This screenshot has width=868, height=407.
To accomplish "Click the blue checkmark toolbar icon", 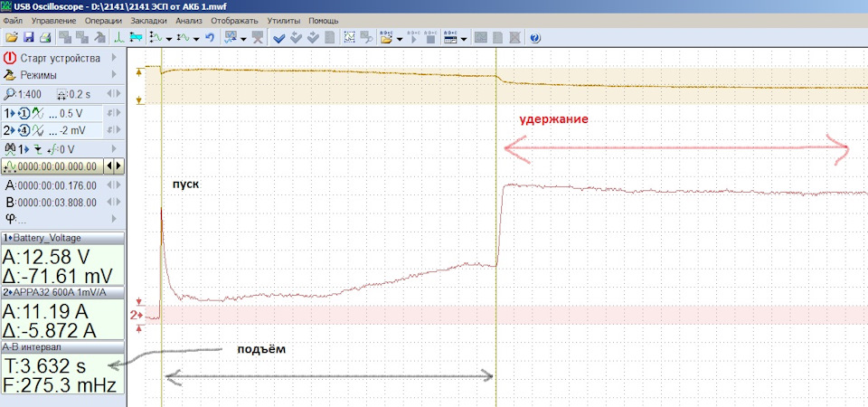I will point(279,38).
